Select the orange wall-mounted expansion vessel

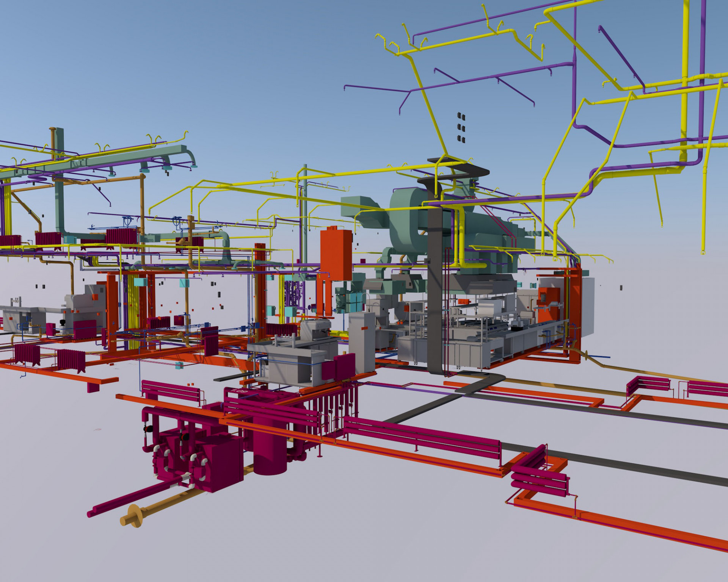(x=336, y=253)
